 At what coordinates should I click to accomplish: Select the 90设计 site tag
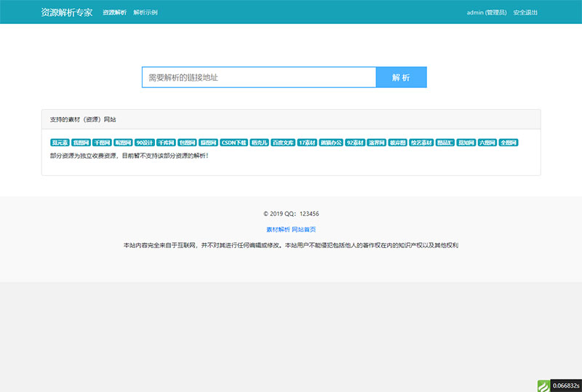click(145, 143)
